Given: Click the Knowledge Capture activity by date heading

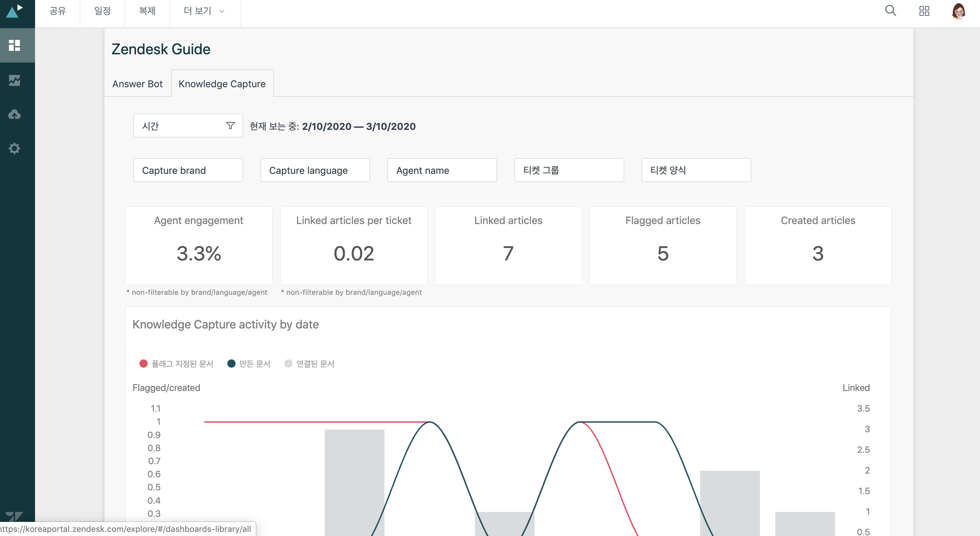Looking at the screenshot, I should [226, 324].
